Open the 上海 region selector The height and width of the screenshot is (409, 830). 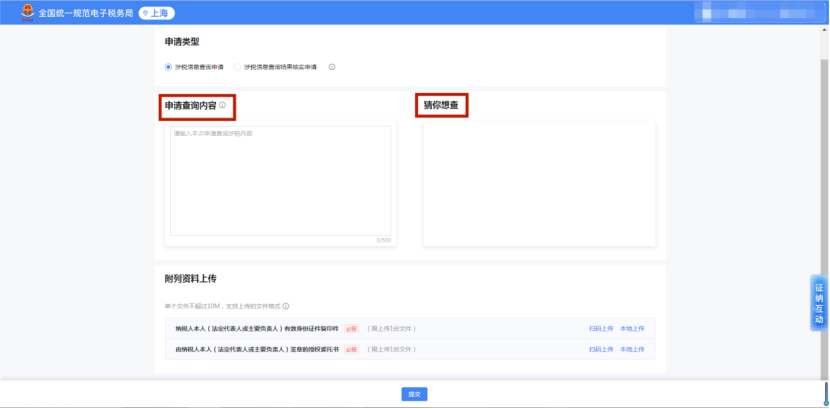click(155, 13)
